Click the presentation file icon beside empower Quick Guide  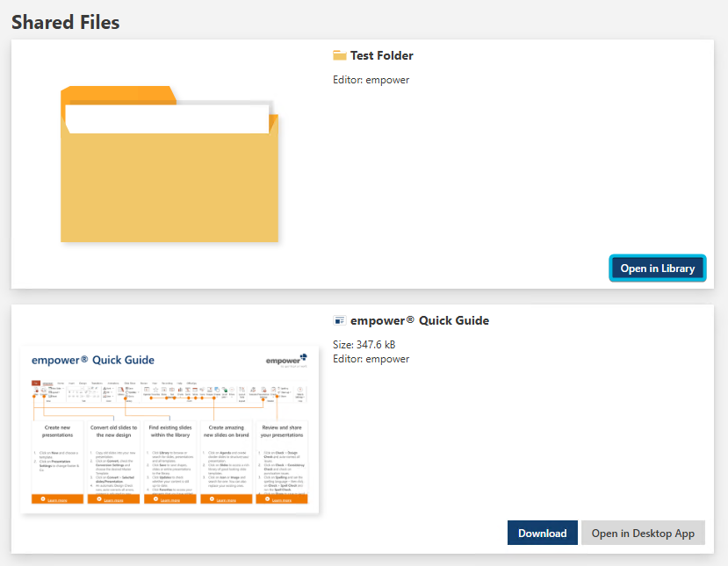[340, 321]
